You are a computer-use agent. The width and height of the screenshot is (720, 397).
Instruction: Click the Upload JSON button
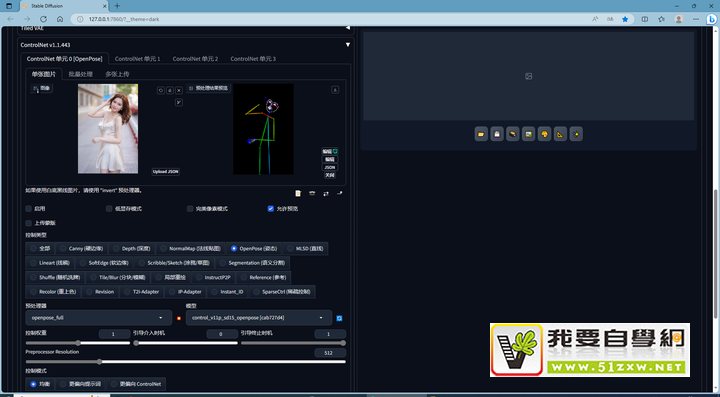166,172
